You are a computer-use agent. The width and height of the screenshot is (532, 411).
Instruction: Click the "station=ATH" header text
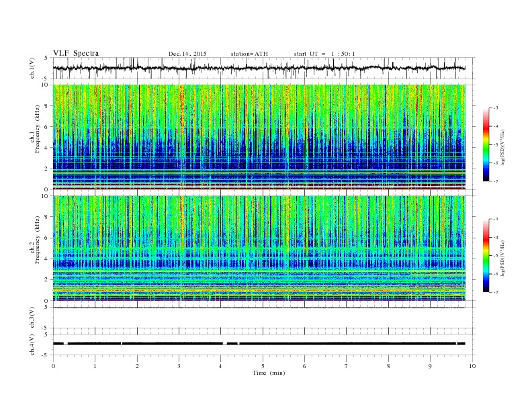pyautogui.click(x=249, y=54)
